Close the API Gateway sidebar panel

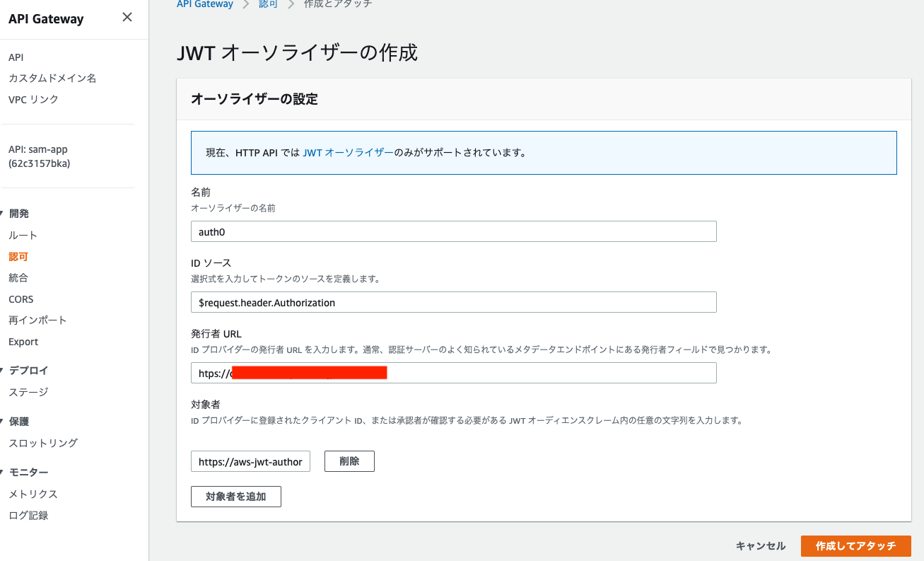127,17
